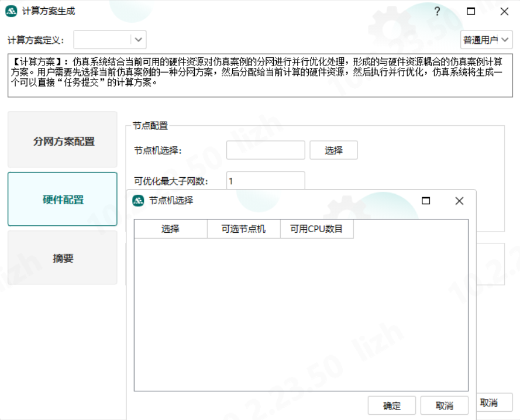Click the 可选节点机 column header
The height and width of the screenshot is (420, 520).
pyautogui.click(x=244, y=229)
